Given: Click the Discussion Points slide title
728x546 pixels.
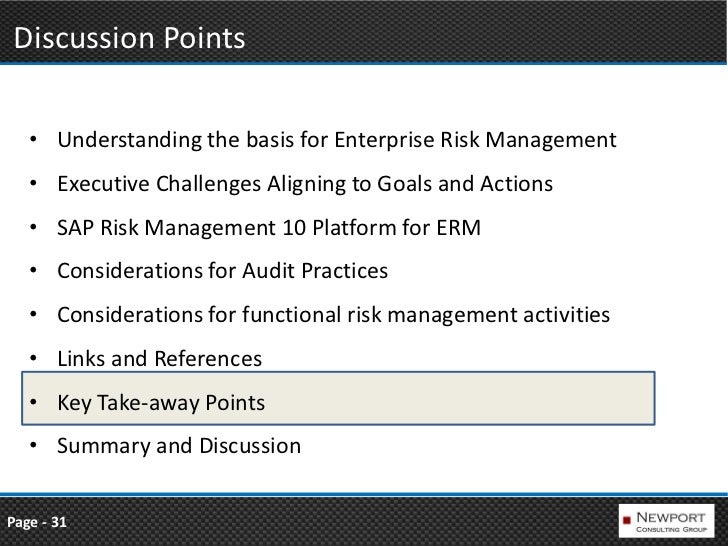Looking at the screenshot, I should pyautogui.click(x=130, y=38).
